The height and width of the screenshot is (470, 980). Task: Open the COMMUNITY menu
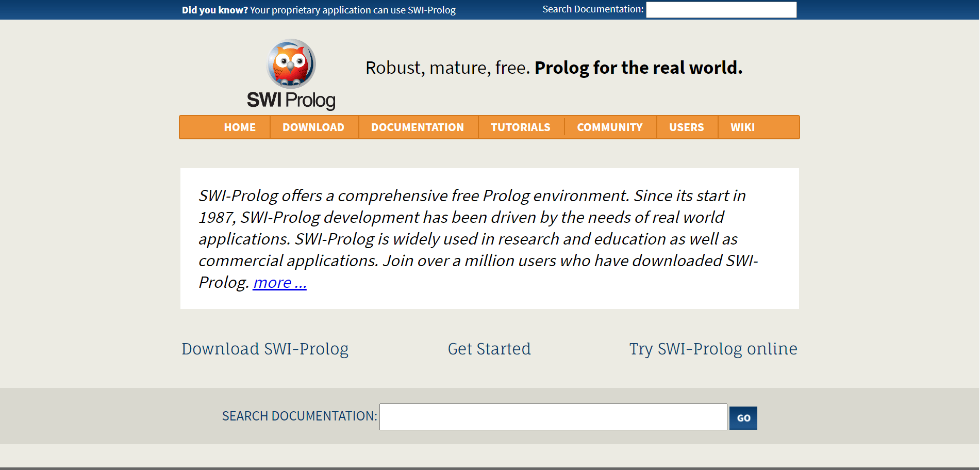point(610,127)
